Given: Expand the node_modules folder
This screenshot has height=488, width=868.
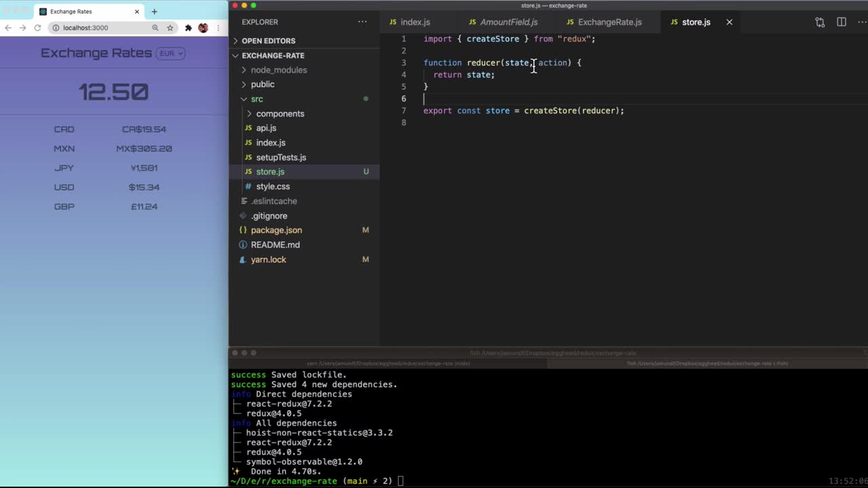Looking at the screenshot, I should click(x=278, y=70).
